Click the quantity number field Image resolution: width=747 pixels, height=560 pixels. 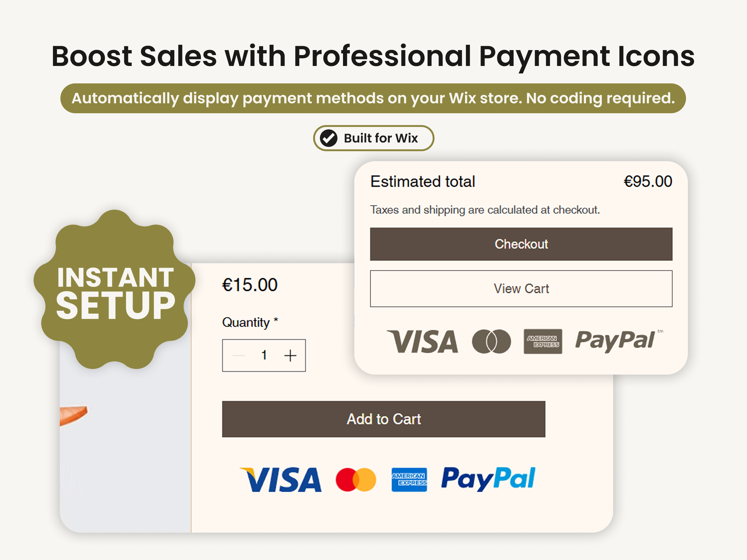(x=264, y=355)
